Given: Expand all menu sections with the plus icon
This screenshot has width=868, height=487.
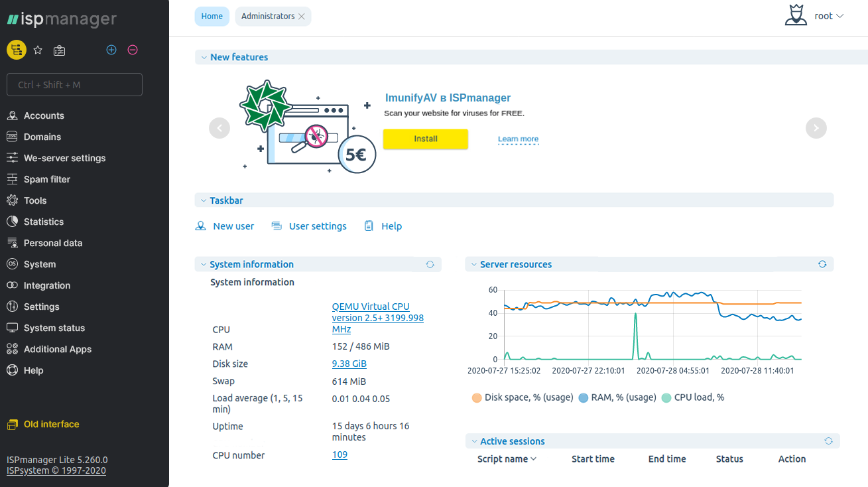Looking at the screenshot, I should click(111, 50).
